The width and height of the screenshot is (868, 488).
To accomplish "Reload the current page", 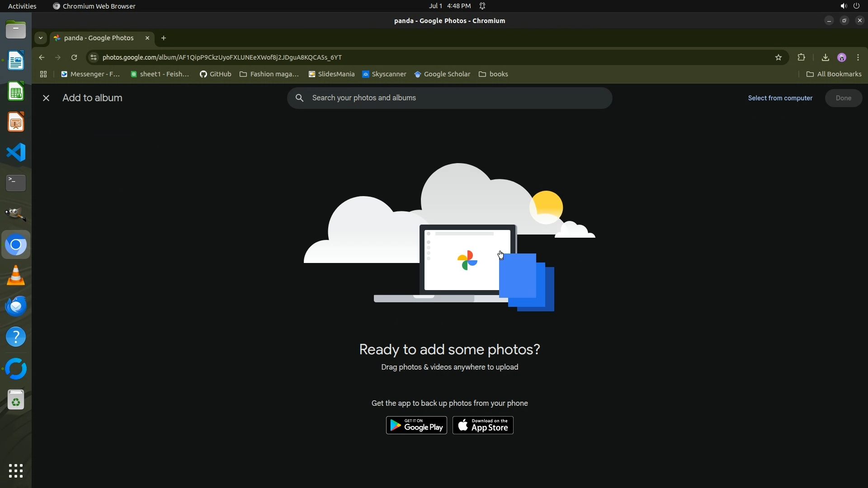I will click(x=74, y=57).
